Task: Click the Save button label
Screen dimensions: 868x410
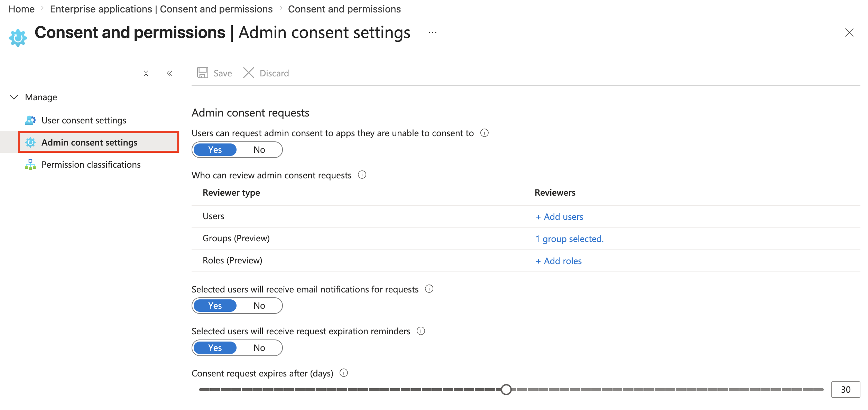Action: tap(223, 73)
